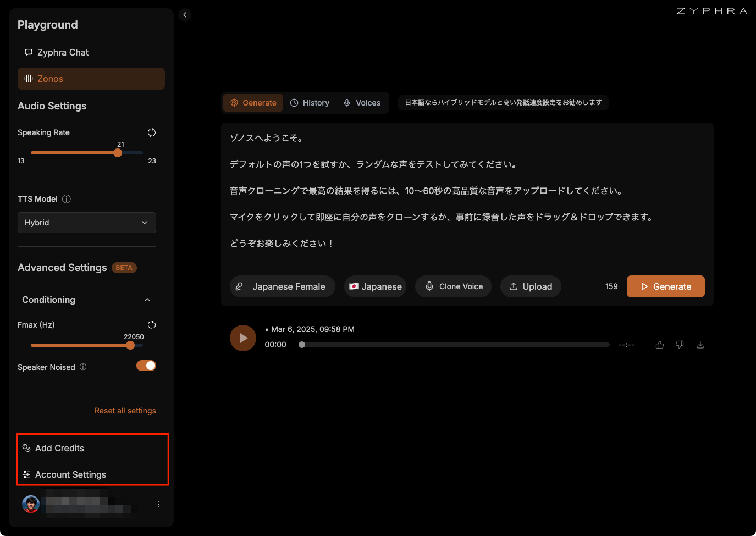Image resolution: width=756 pixels, height=536 pixels.
Task: Click the Zyphra logo
Action: click(712, 11)
